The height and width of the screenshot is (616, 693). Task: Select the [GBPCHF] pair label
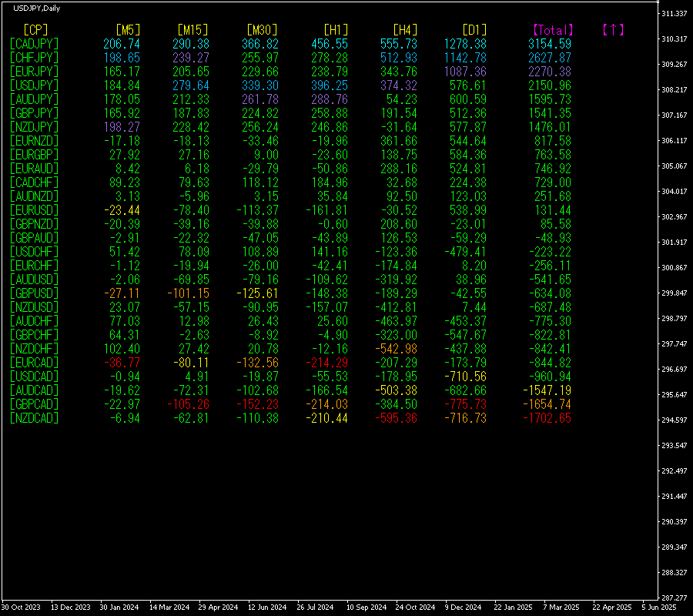(34, 334)
